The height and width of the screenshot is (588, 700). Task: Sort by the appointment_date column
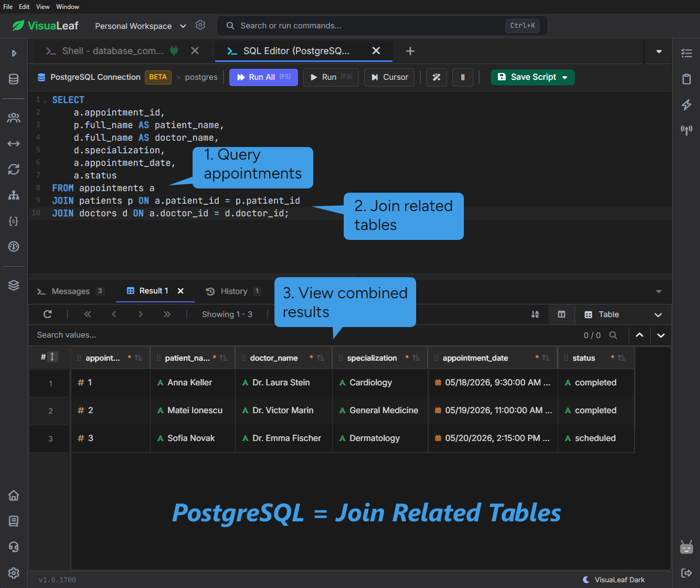tap(546, 358)
